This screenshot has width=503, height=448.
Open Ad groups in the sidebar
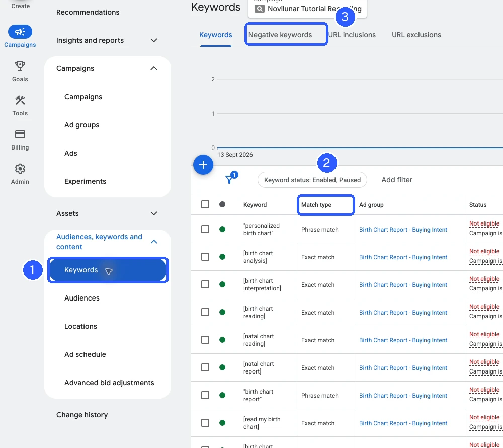pos(81,125)
